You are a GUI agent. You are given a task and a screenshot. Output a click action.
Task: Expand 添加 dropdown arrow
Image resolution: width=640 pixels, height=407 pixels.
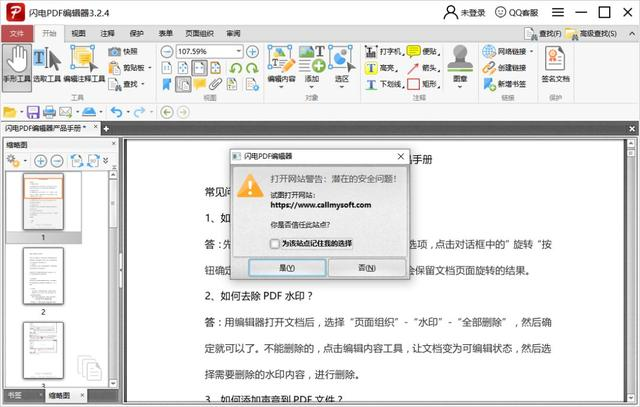[311, 87]
